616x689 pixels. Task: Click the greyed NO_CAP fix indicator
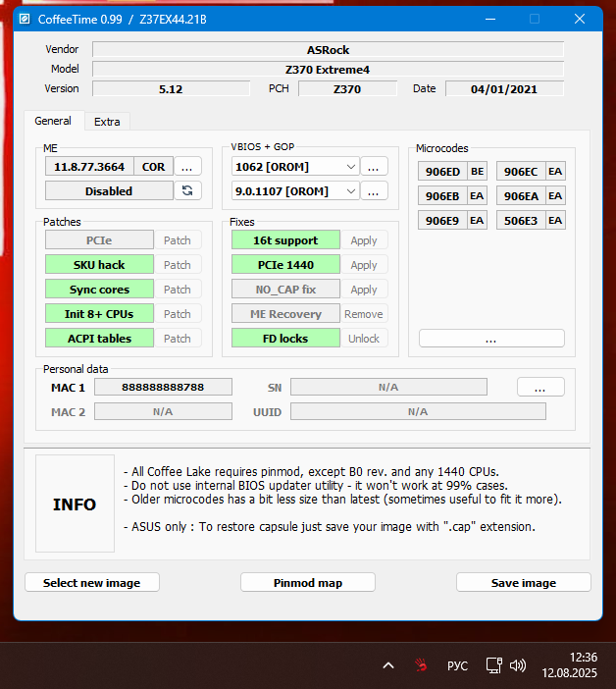point(285,290)
